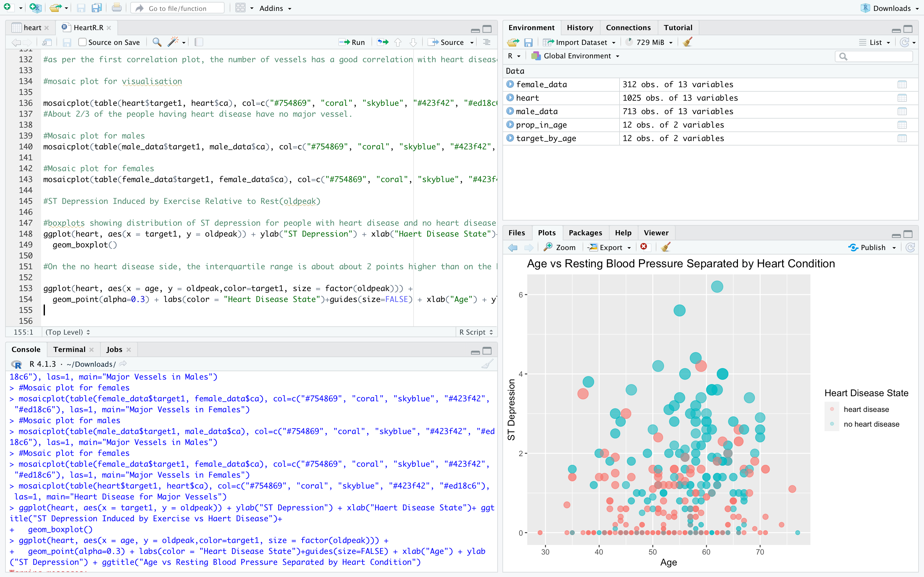Switch to the History tab
Screen dimensions: 924x577
point(580,28)
